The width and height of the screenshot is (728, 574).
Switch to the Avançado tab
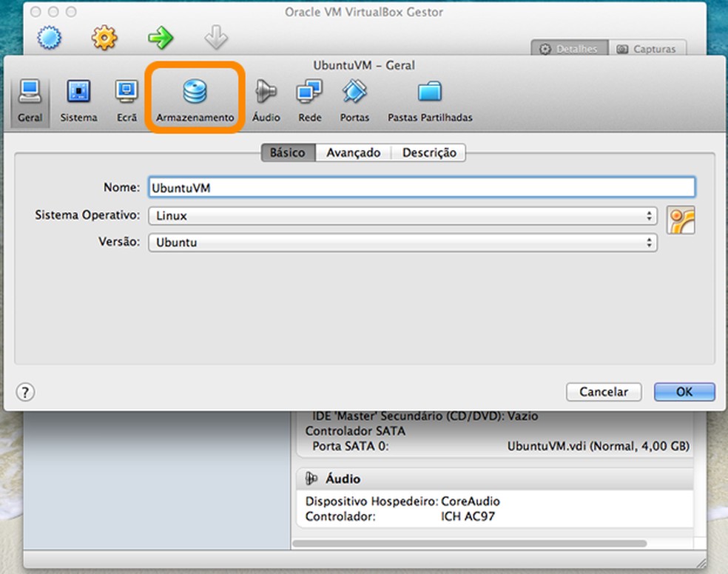point(354,152)
